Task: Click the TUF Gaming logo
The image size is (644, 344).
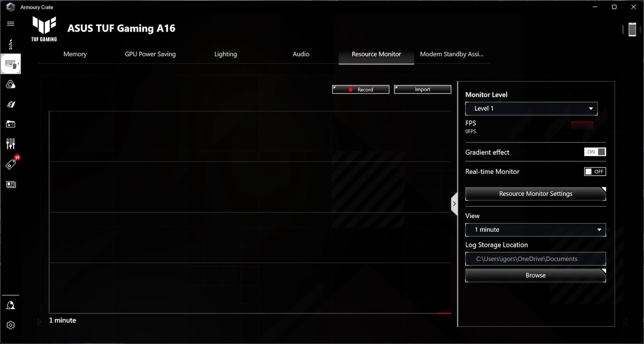Action: point(44,29)
